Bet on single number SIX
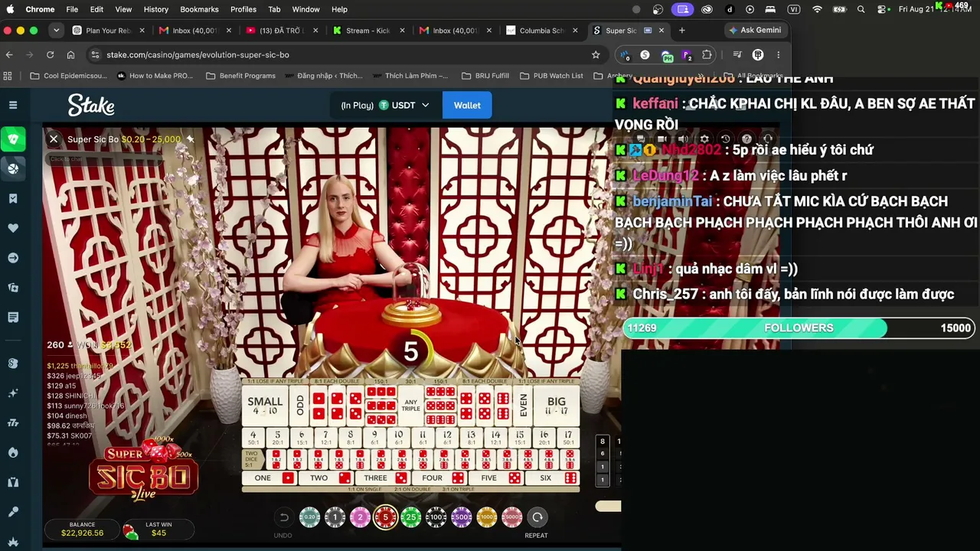This screenshot has height=551, width=980. click(553, 478)
